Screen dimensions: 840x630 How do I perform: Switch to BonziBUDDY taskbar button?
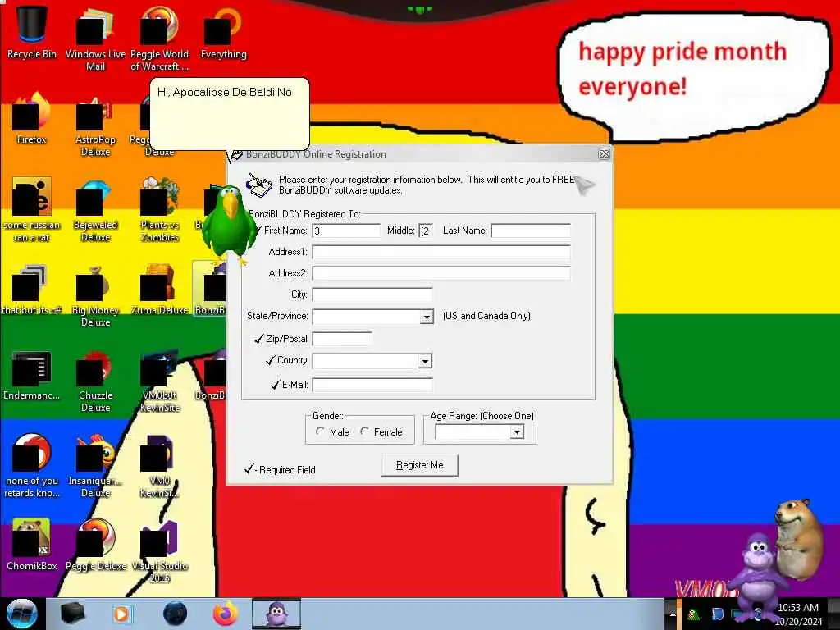point(276,614)
